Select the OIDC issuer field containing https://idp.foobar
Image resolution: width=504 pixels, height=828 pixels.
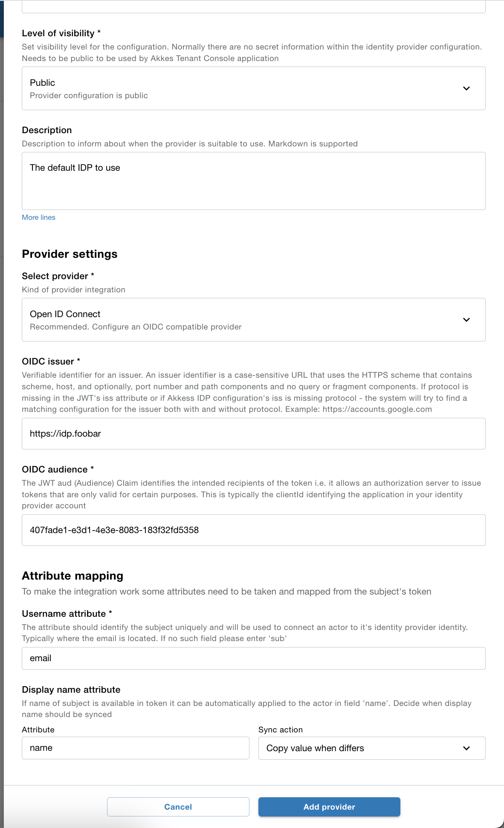tap(254, 434)
